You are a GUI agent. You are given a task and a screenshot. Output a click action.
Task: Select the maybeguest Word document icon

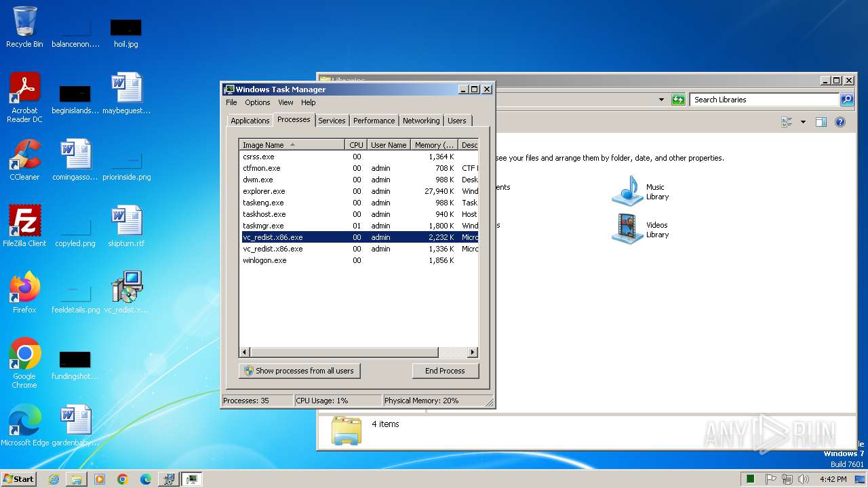click(126, 94)
